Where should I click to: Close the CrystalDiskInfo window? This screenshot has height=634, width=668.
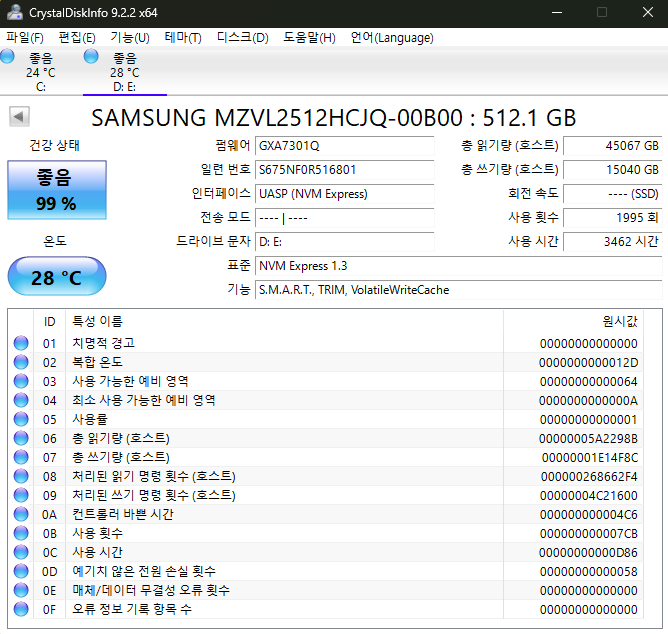(x=648, y=12)
